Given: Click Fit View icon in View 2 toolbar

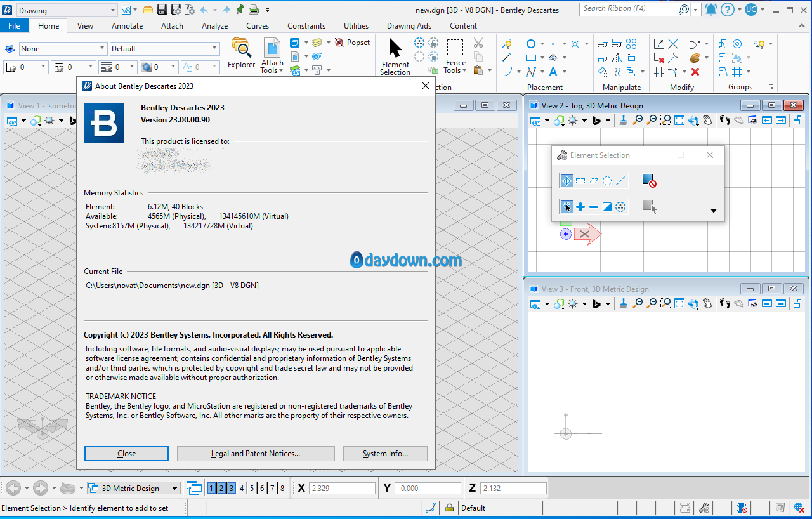Looking at the screenshot, I should (679, 120).
